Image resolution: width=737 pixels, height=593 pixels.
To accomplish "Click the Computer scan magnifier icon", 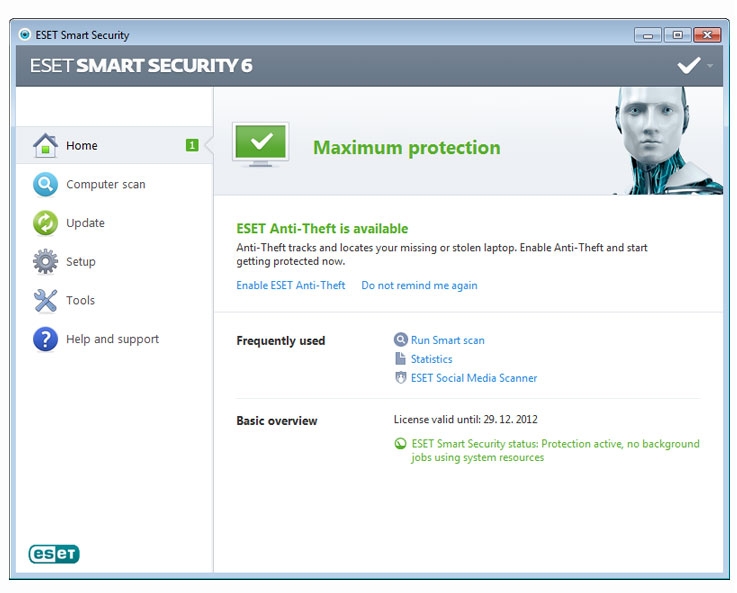I will point(46,184).
